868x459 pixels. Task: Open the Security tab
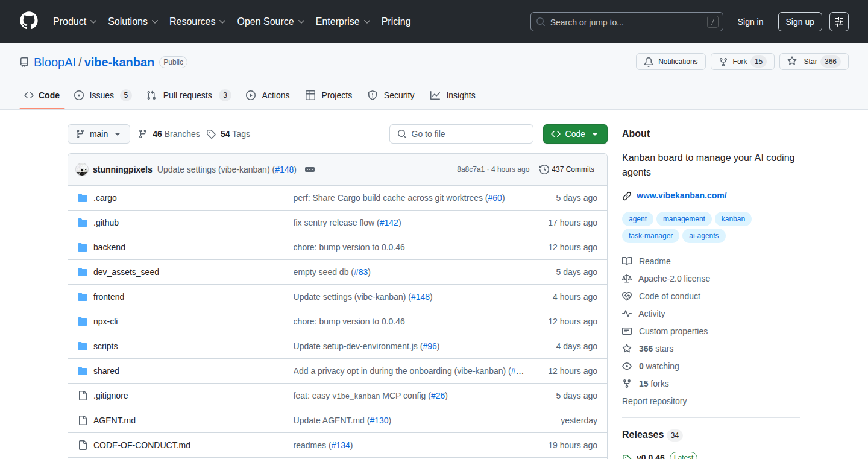tap(391, 95)
